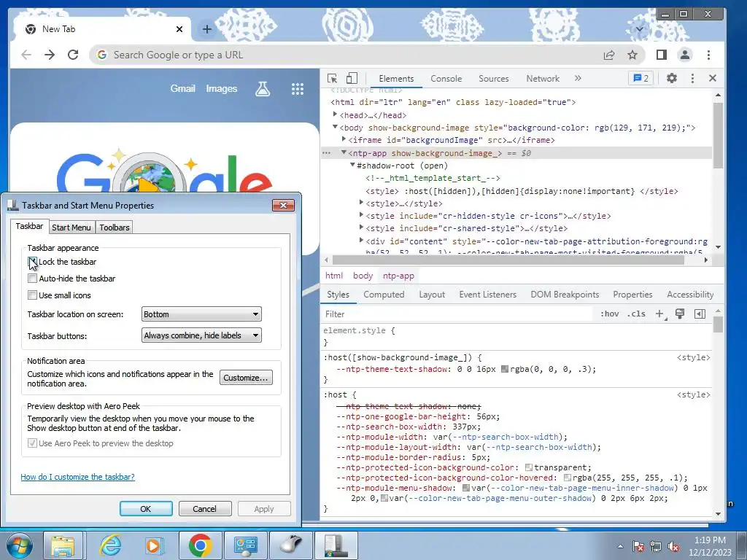Open the Event Listeners tab
This screenshot has height=560, width=747.
click(488, 295)
